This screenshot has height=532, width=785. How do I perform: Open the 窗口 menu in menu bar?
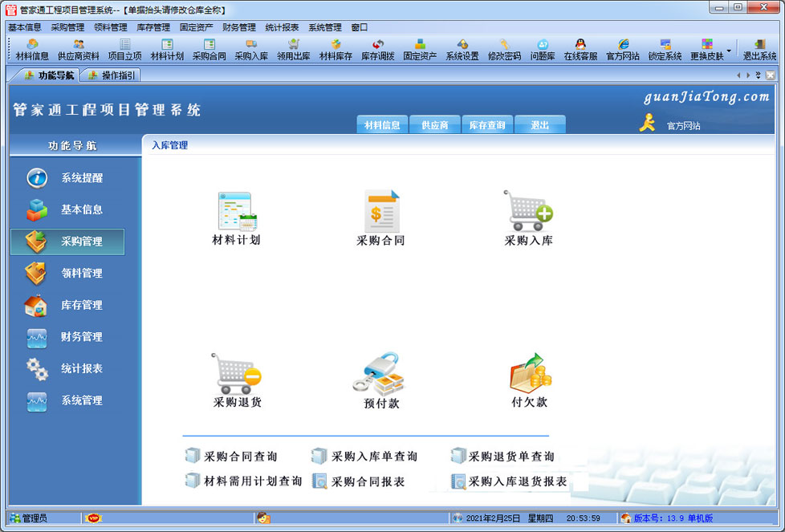click(359, 27)
